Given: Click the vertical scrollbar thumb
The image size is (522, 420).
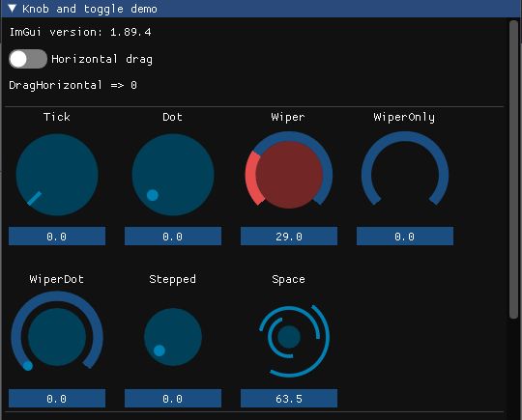Looking at the screenshot, I should 513,170.
